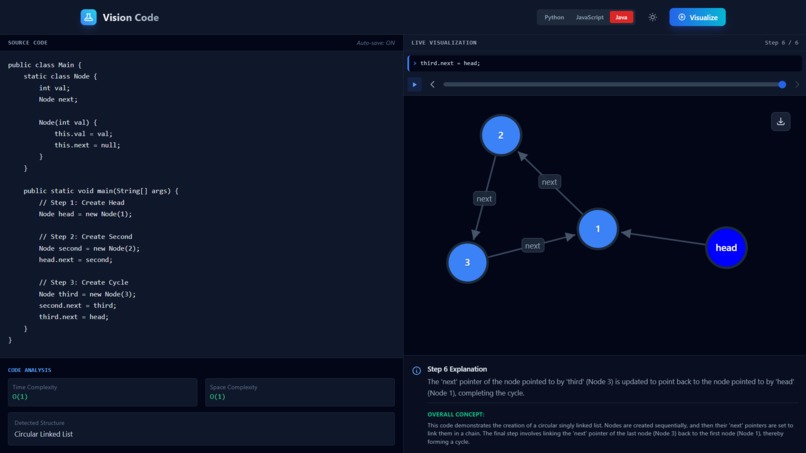Click the next label between nodes 2 and 3
Screen dimensions: 806x453
tap(484, 198)
